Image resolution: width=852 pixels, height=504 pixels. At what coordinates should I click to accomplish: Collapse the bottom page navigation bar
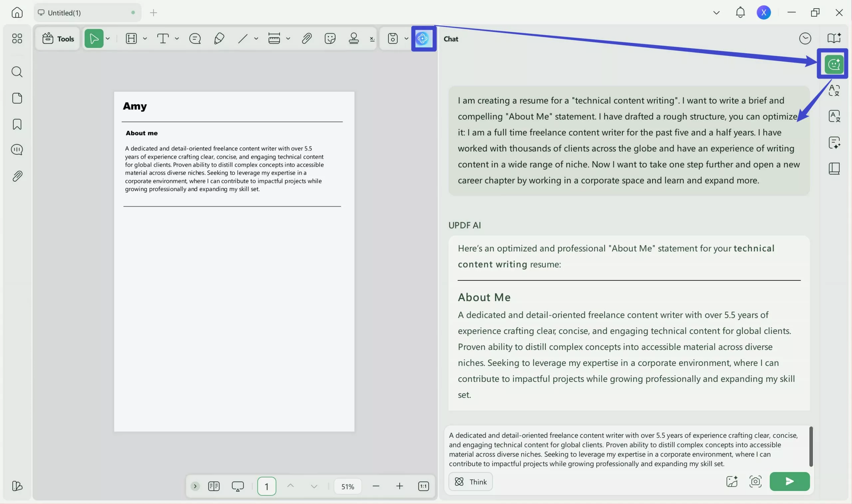click(195, 486)
